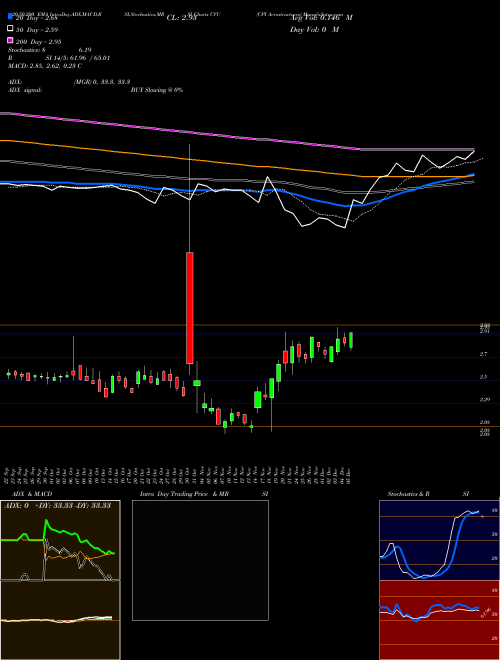500x660 pixels.
Task: Open the blue stochastics chart panel
Action: tap(439, 540)
